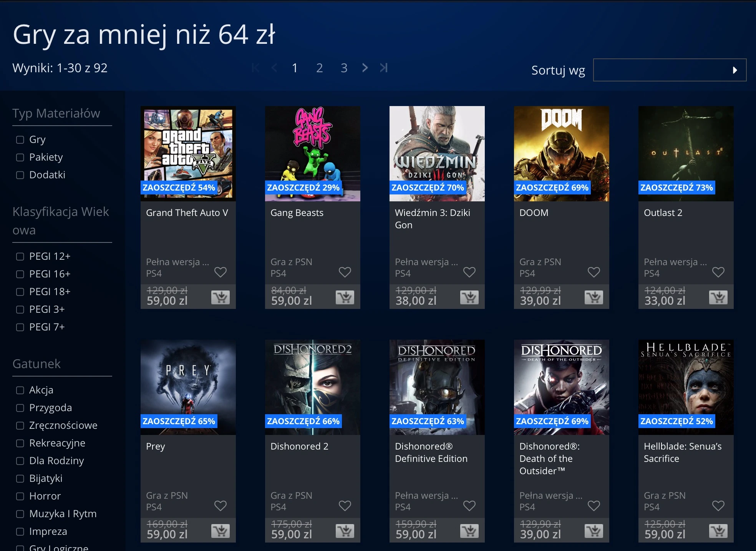This screenshot has height=551, width=756.
Task: Favorite Dishonored 2 with the heart icon
Action: pyautogui.click(x=345, y=506)
